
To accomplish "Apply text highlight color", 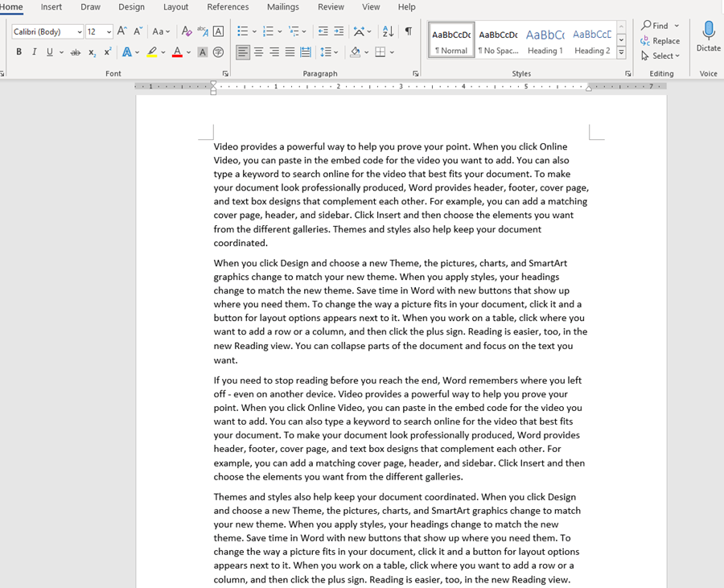I will pyautogui.click(x=152, y=52).
